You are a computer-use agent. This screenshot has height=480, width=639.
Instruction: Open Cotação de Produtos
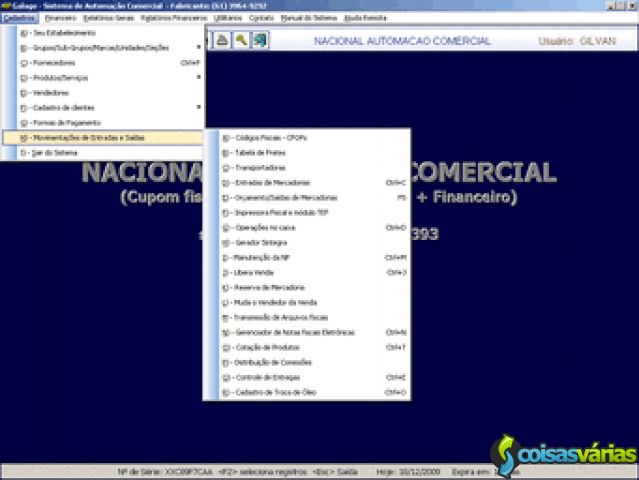click(306, 348)
